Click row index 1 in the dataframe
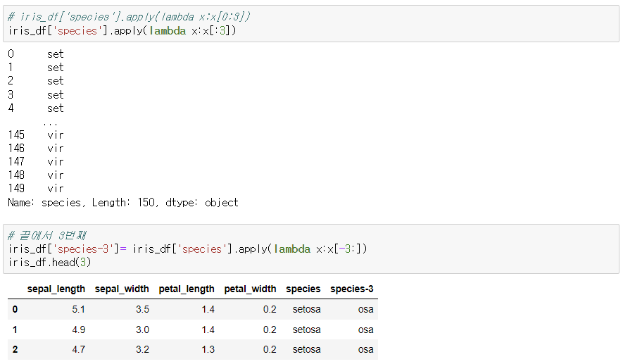 (15, 330)
